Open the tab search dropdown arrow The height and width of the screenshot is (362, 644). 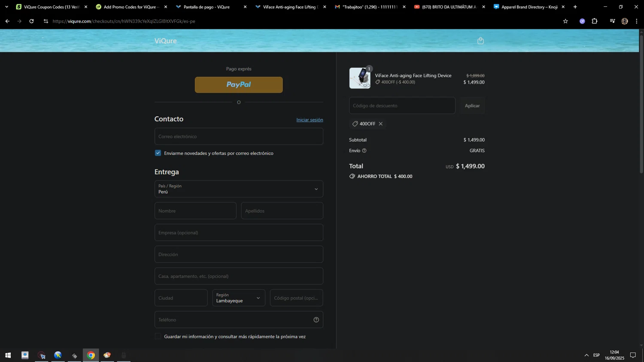coord(6,7)
